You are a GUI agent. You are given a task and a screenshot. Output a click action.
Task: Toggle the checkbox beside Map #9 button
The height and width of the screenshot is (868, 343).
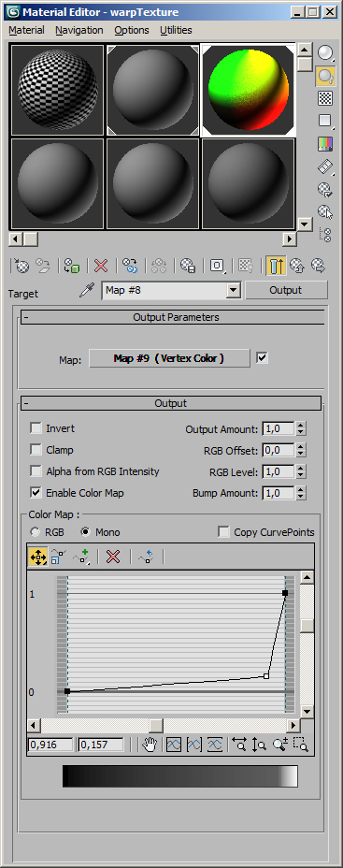click(x=263, y=358)
